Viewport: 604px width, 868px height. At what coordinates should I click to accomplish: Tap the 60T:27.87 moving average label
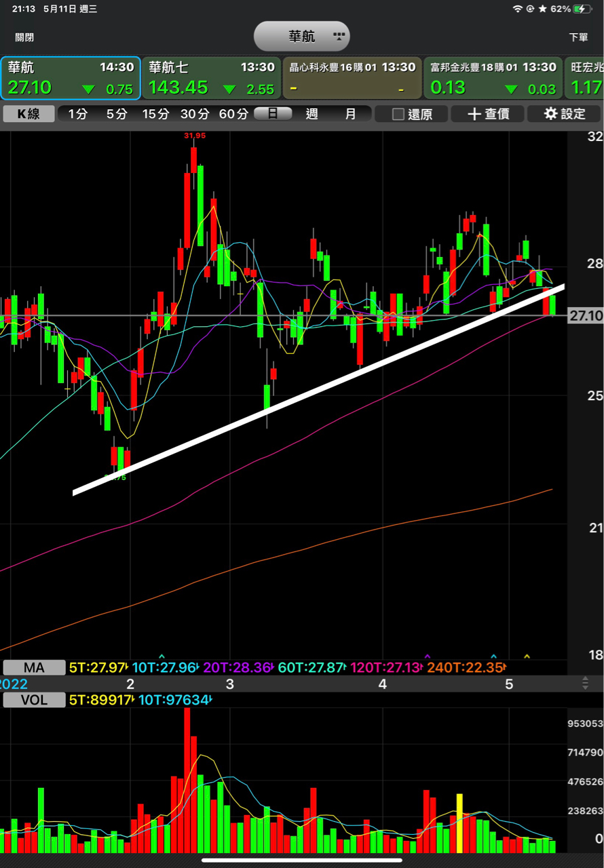tap(312, 668)
